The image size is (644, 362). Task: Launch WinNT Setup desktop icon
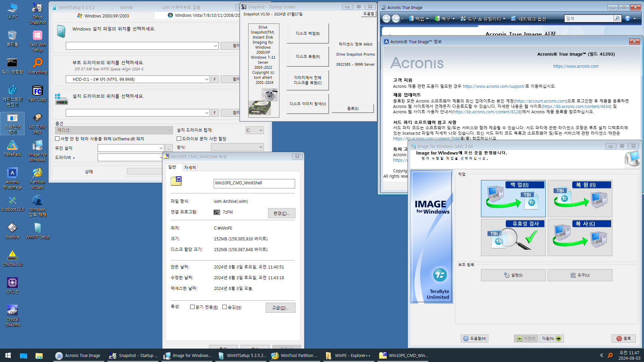[x=38, y=231]
